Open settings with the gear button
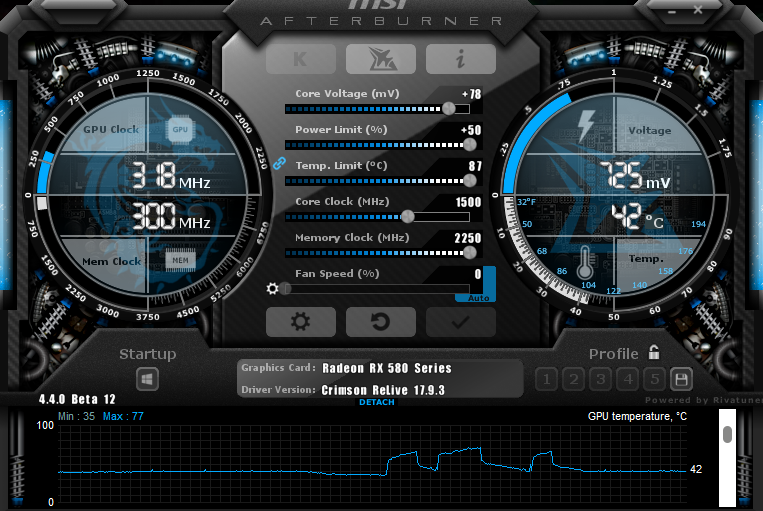Image resolution: width=763 pixels, height=511 pixels. 301,322
